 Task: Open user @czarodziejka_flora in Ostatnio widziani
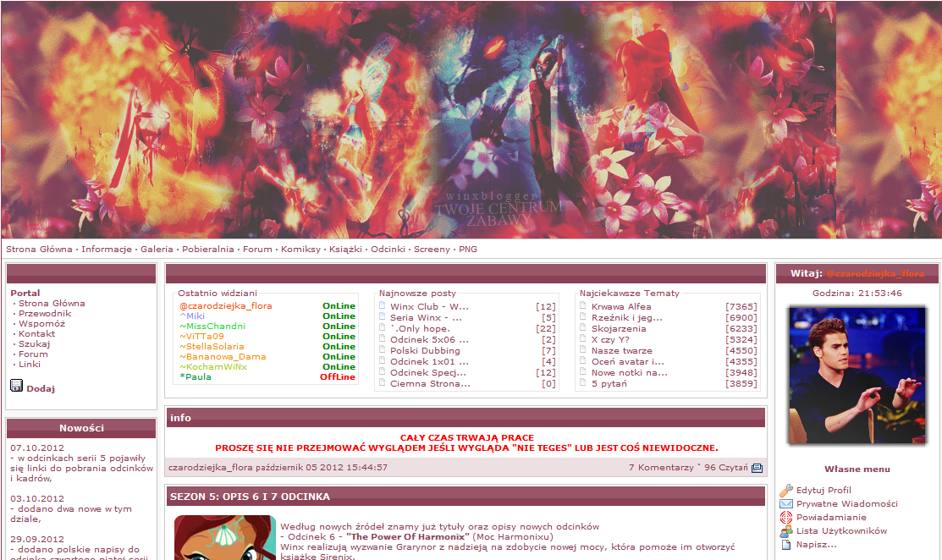(x=225, y=305)
